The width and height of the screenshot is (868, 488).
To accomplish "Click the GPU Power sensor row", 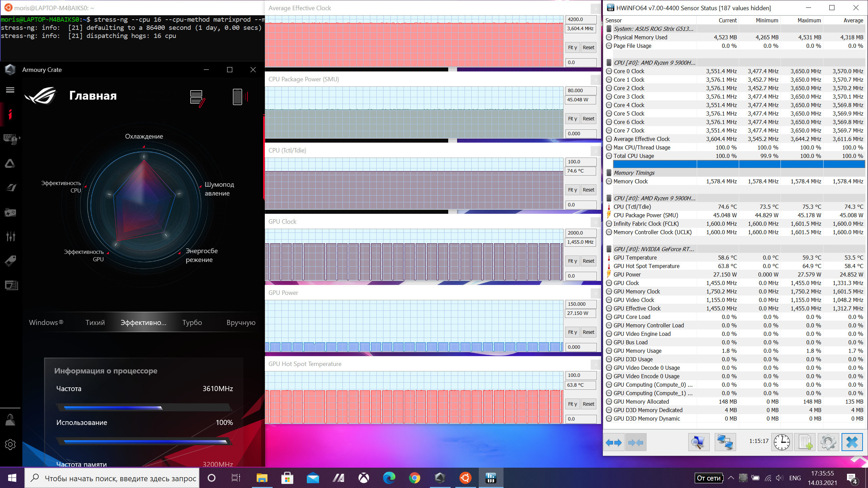I will point(735,274).
